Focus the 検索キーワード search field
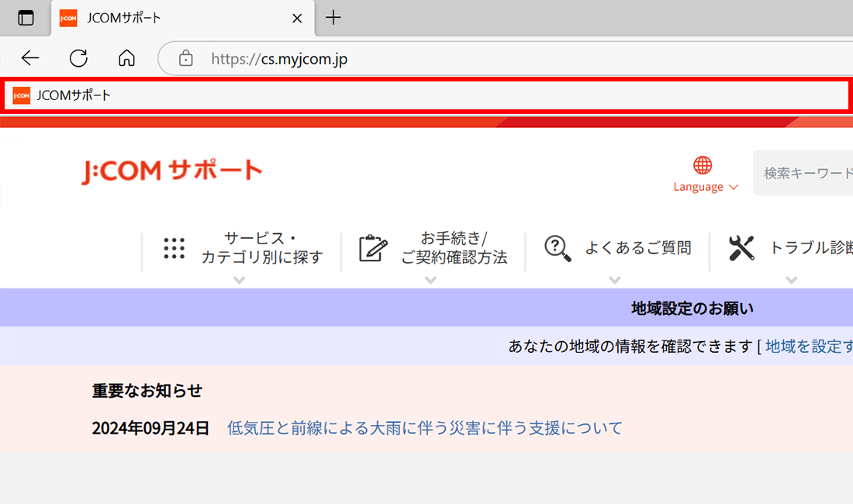Screen dimensions: 853x504 click(x=803, y=173)
